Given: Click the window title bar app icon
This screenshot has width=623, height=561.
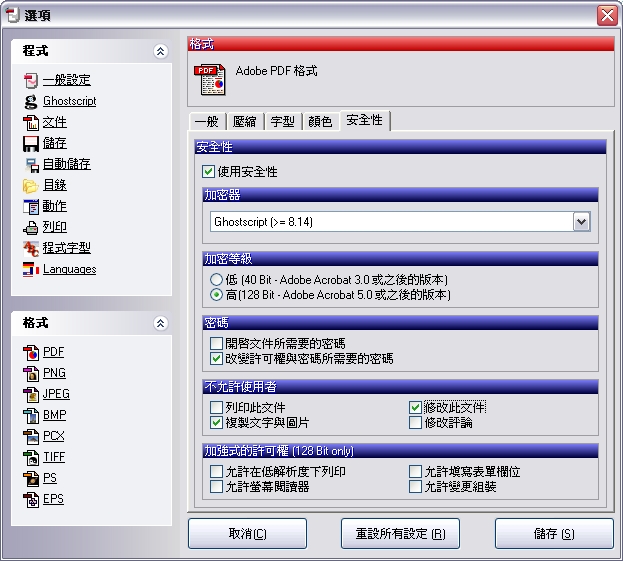Looking at the screenshot, I should point(12,15).
